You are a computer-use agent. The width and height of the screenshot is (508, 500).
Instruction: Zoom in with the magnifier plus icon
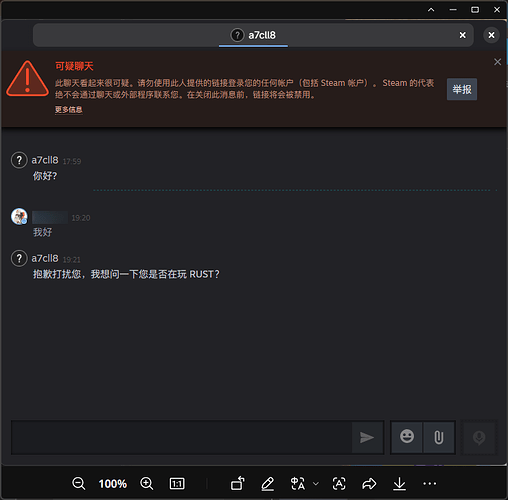coord(147,483)
